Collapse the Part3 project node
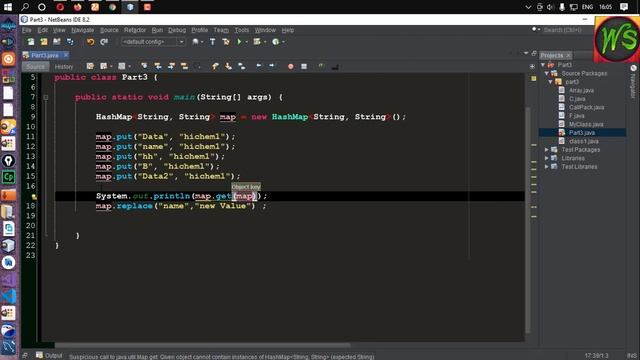This screenshot has width=640, height=360. pyautogui.click(x=543, y=65)
